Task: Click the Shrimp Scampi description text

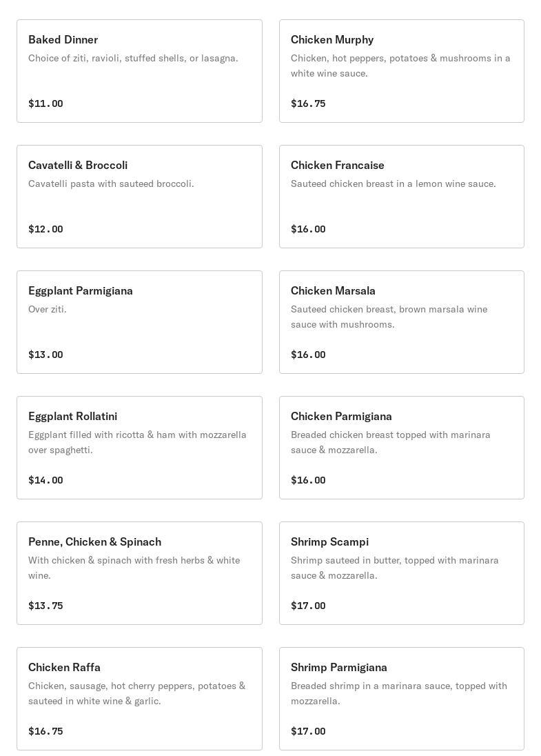Action: click(x=394, y=568)
